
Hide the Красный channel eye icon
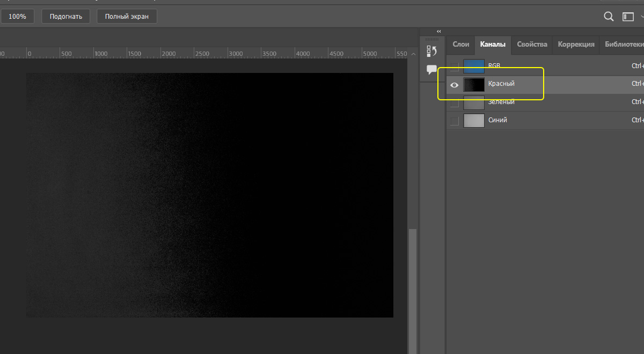point(455,85)
